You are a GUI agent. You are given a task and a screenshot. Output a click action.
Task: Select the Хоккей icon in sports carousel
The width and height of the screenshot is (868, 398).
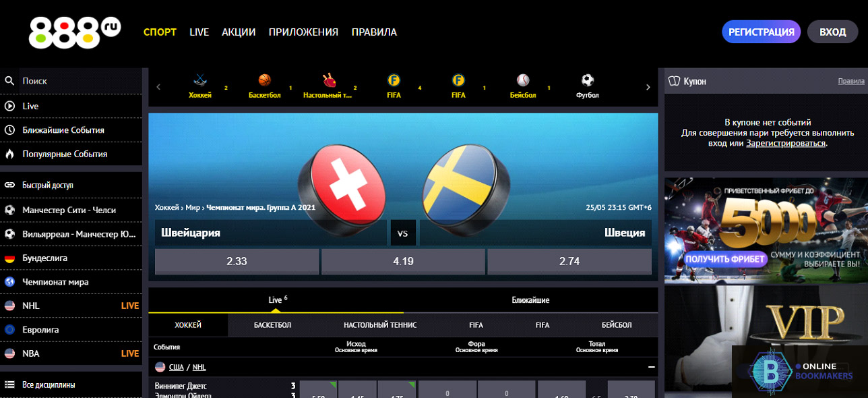click(x=200, y=80)
